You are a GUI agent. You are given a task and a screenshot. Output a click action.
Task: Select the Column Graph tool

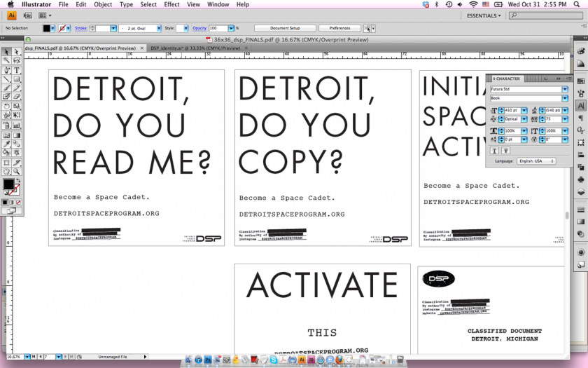(x=17, y=125)
